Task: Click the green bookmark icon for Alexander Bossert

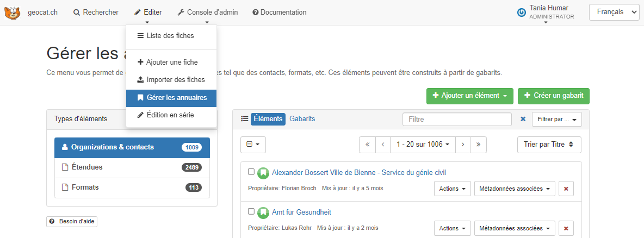Action: pyautogui.click(x=263, y=173)
